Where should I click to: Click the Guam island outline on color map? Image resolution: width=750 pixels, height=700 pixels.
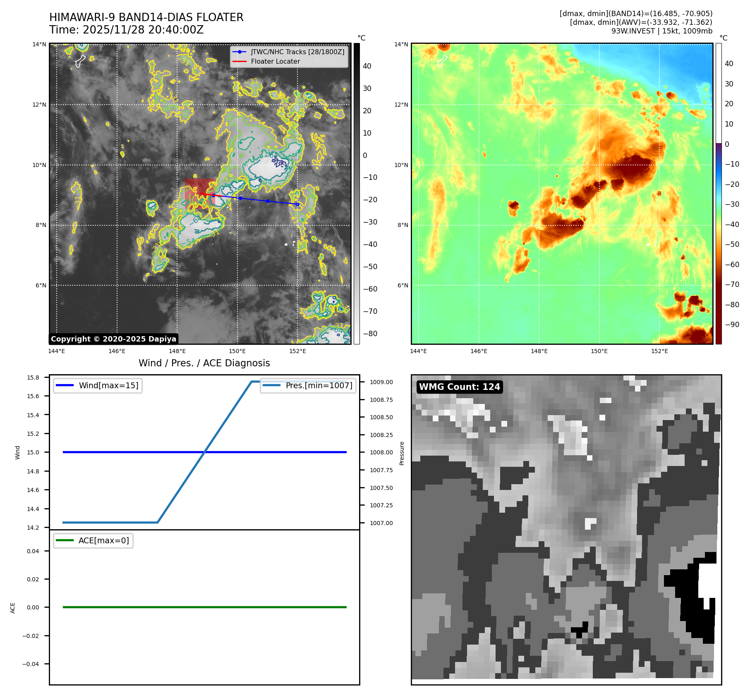[x=442, y=61]
